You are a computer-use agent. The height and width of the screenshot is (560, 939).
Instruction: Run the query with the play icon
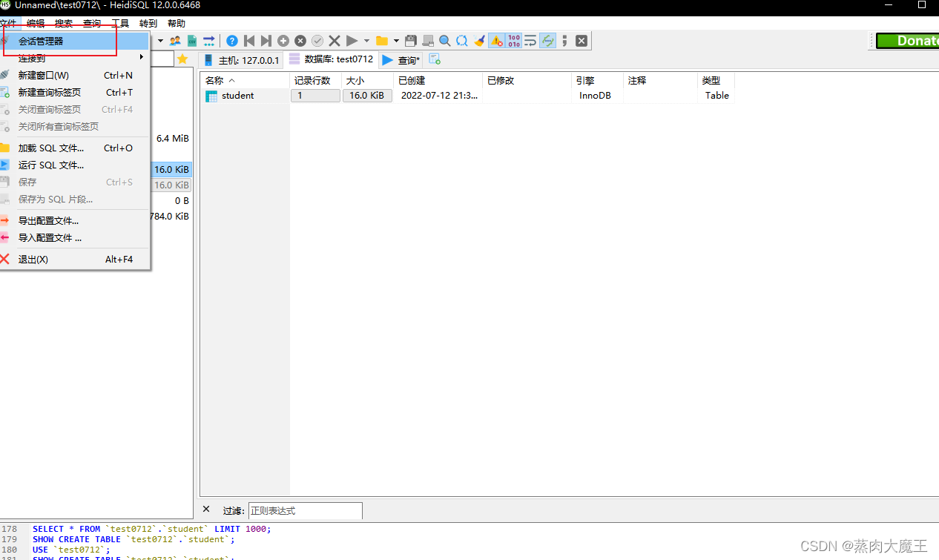[x=352, y=41]
